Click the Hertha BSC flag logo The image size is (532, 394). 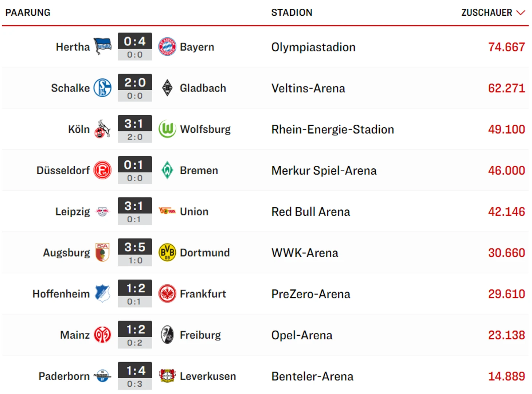(x=102, y=46)
